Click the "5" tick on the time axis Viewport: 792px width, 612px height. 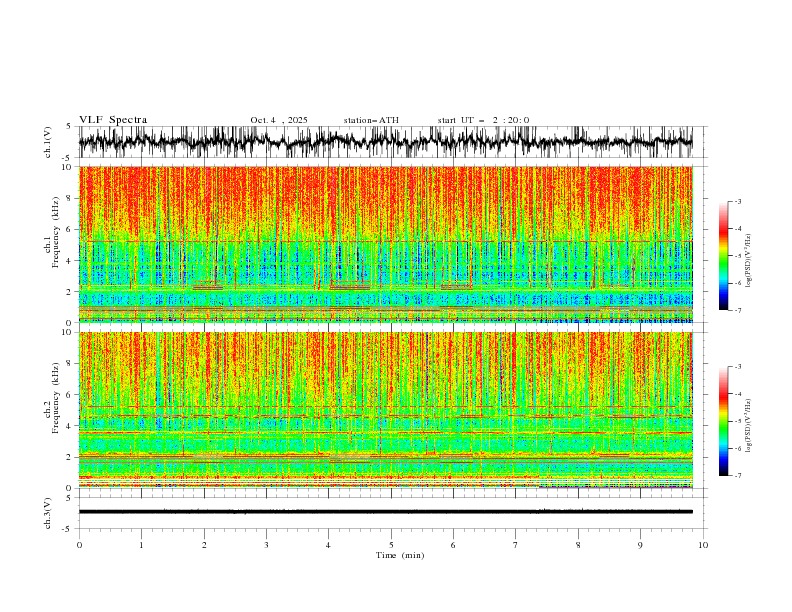(x=391, y=545)
